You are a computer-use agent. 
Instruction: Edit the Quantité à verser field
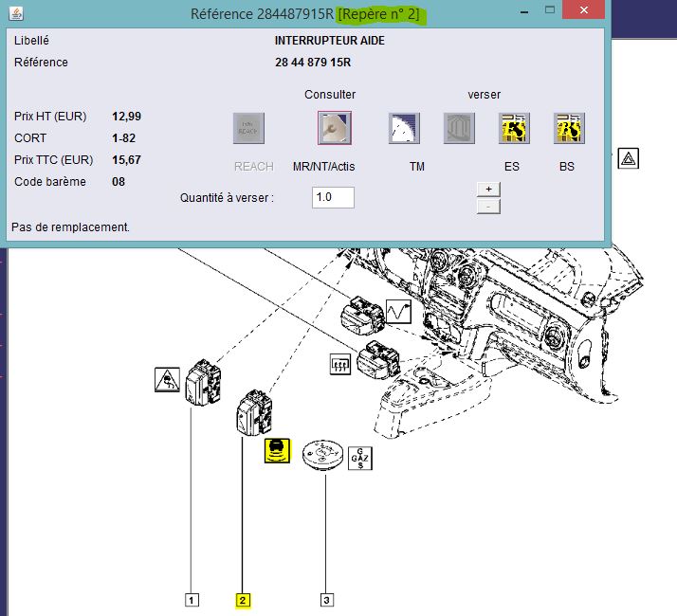(334, 197)
